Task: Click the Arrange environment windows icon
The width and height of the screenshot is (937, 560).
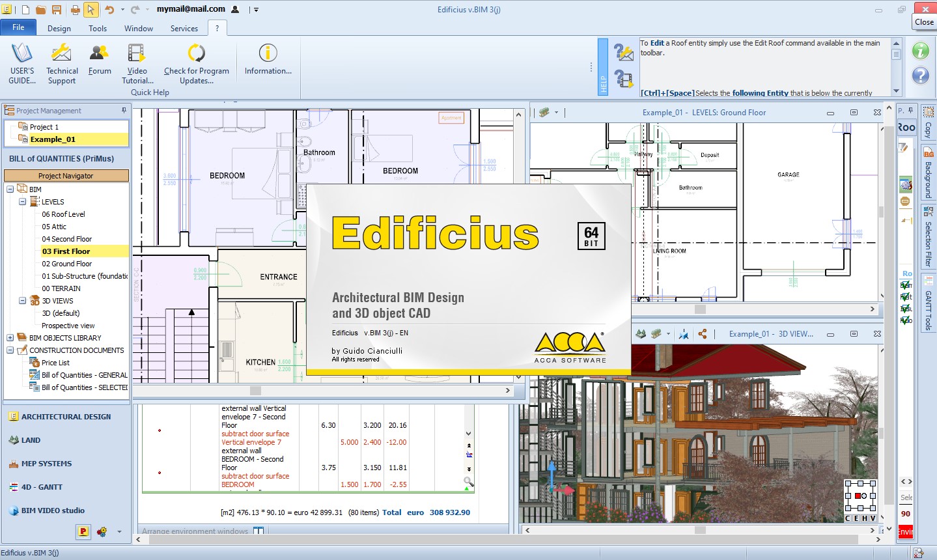Action: 259,531
